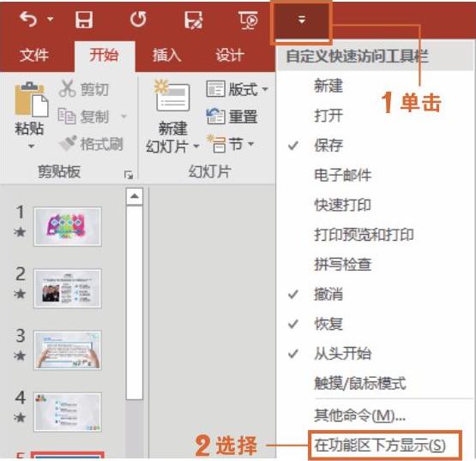Viewport: 476px width, 461px height.
Task: Expand the 版式 layout dropdown
Action: (265, 89)
